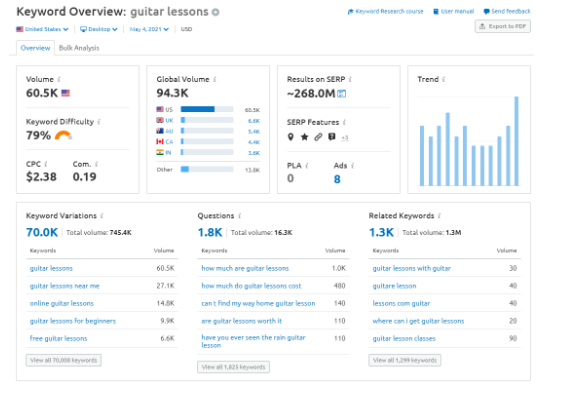This screenshot has height=398, width=562.
Task: Click the 1.8K questions count
Action: pyautogui.click(x=210, y=232)
